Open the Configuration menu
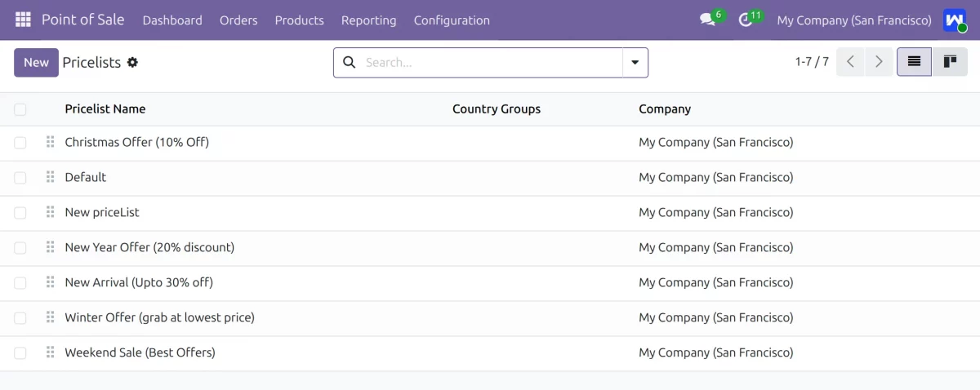Screen dimensions: 980x390 (x=452, y=20)
